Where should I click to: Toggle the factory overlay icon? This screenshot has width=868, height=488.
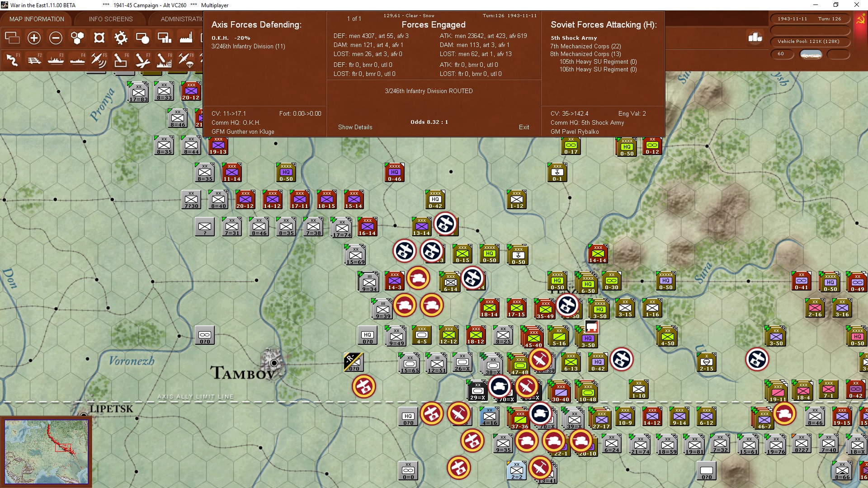186,38
